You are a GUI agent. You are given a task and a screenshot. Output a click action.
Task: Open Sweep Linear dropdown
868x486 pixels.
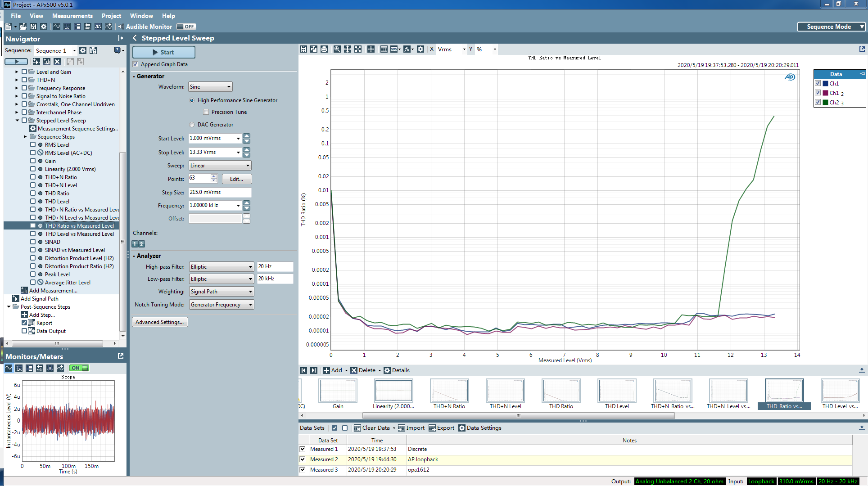(x=220, y=166)
